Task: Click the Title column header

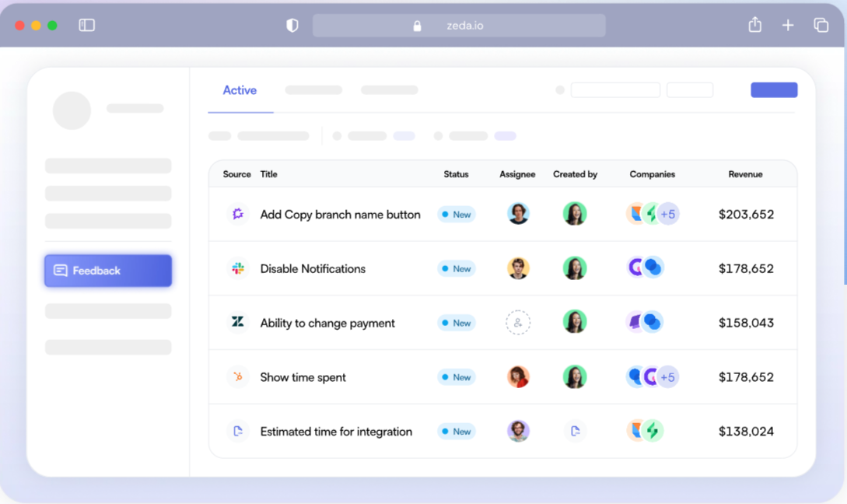Action: pos(268,174)
